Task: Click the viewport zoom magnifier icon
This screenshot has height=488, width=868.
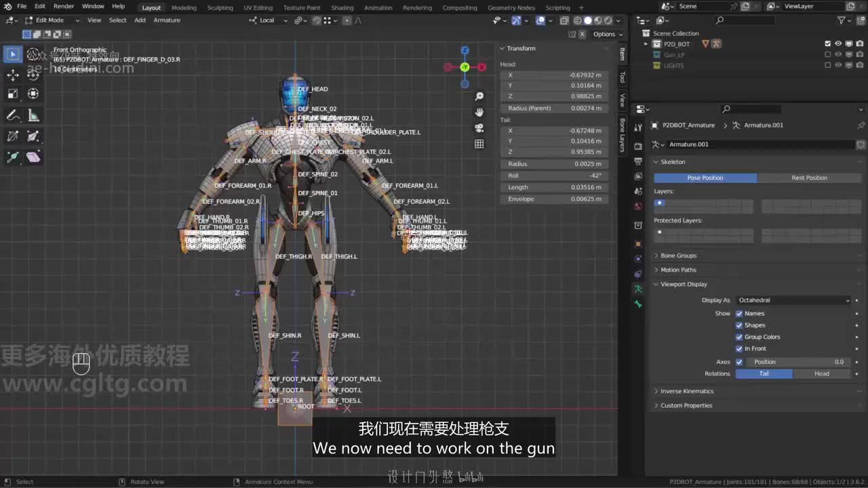Action: (x=479, y=97)
